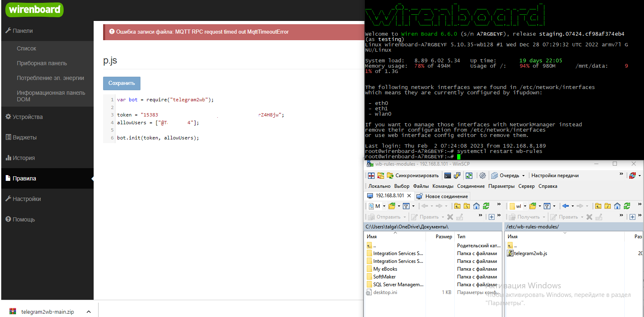Switch to the Новое соединение tab
This screenshot has height=317, width=644.
coord(443,196)
